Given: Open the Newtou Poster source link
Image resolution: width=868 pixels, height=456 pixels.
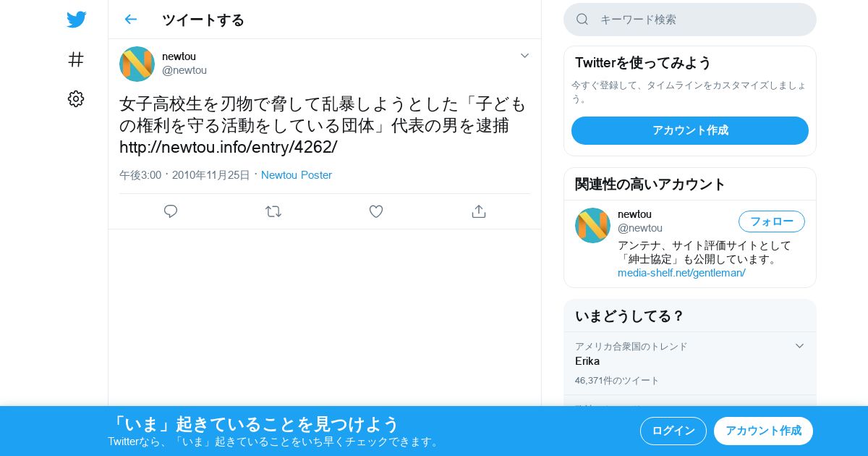Looking at the screenshot, I should click(x=297, y=175).
